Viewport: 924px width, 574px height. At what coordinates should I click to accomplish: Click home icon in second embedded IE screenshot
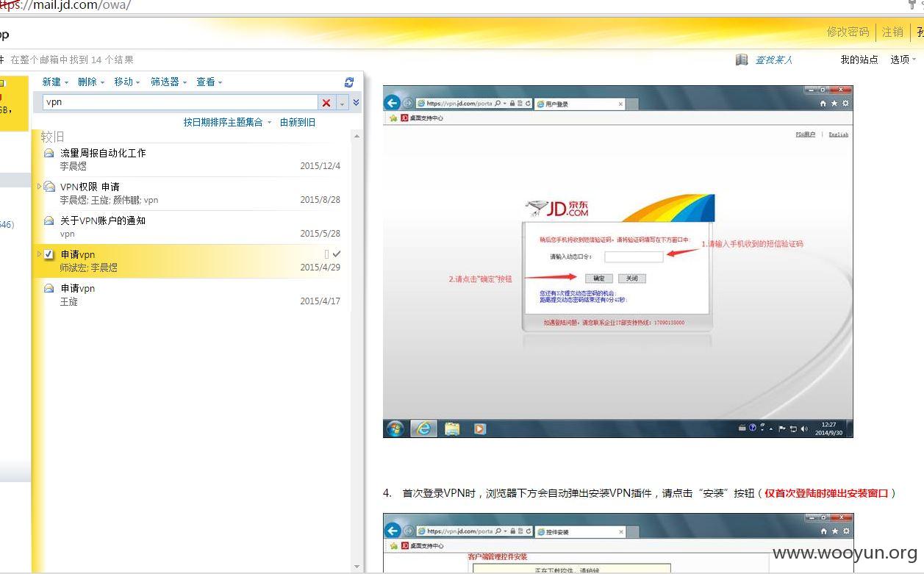click(x=823, y=531)
